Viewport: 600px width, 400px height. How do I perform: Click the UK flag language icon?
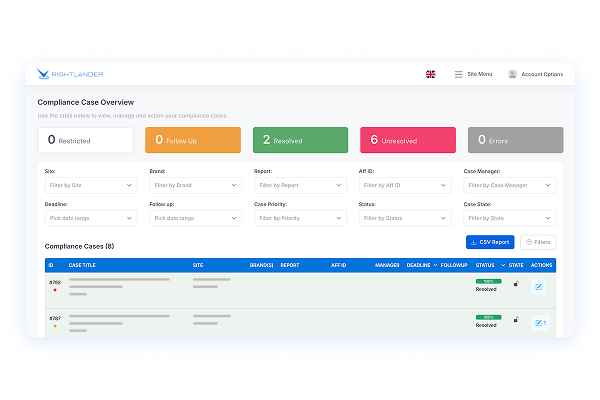(431, 74)
